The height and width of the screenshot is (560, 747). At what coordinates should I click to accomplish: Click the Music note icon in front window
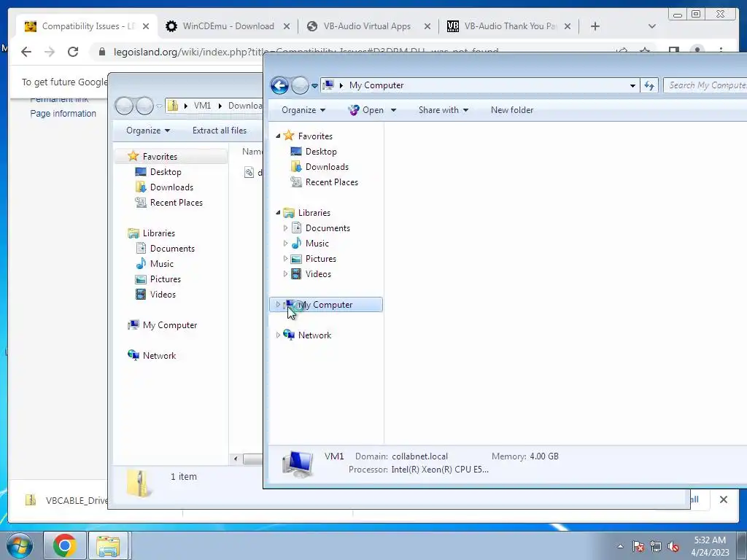[296, 243]
